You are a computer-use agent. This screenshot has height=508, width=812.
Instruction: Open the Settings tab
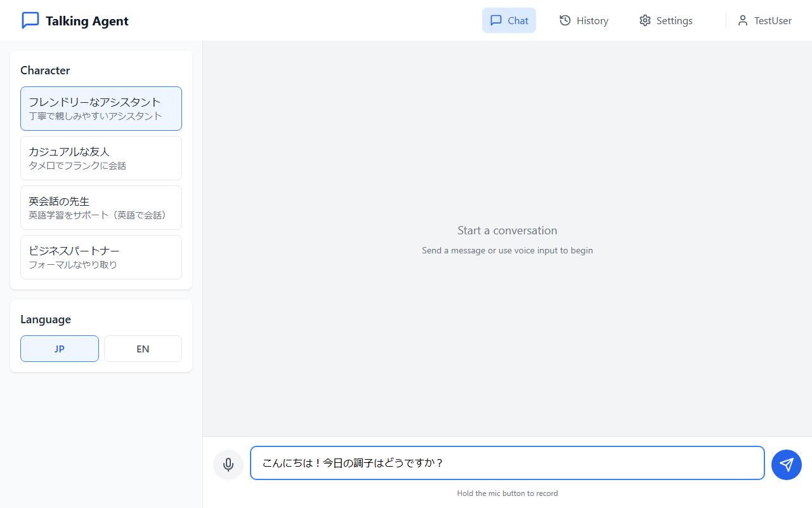click(665, 20)
